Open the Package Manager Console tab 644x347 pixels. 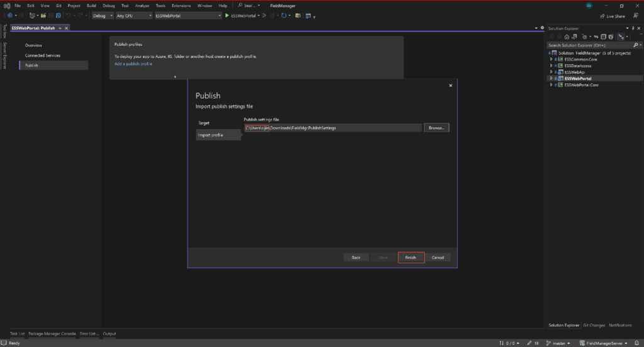click(x=52, y=334)
